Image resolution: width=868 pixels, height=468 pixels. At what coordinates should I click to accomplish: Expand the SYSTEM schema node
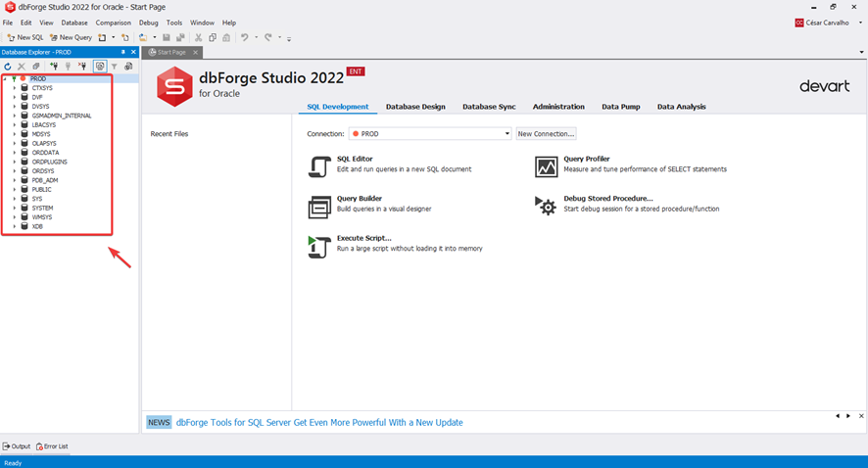(x=15, y=209)
